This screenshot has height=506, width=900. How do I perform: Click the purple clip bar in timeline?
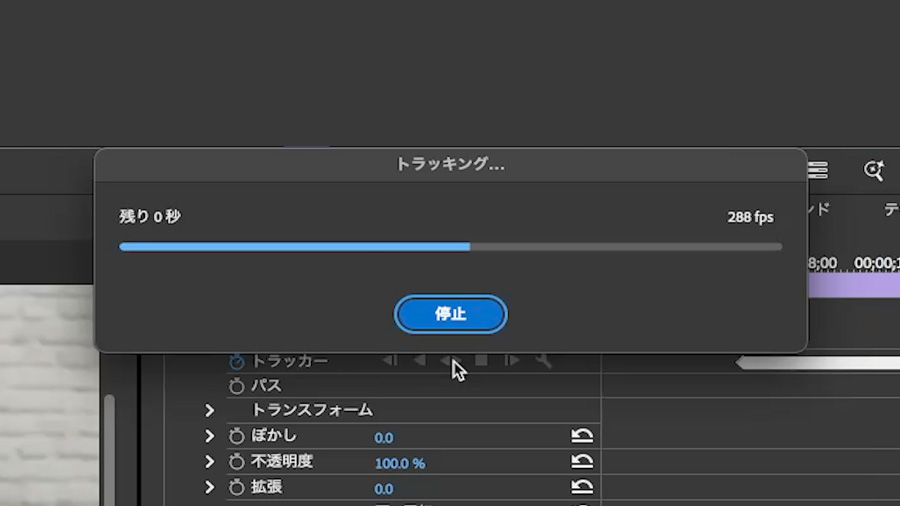tap(854, 285)
